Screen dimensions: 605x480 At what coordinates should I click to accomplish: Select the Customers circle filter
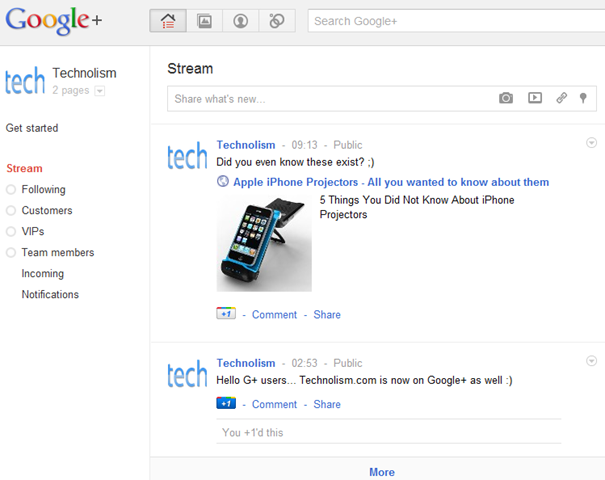[46, 211]
